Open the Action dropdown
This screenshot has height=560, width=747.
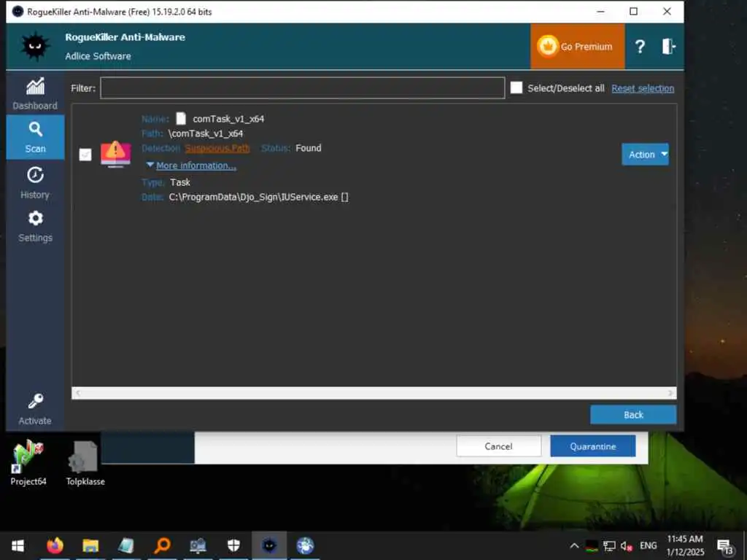click(645, 155)
